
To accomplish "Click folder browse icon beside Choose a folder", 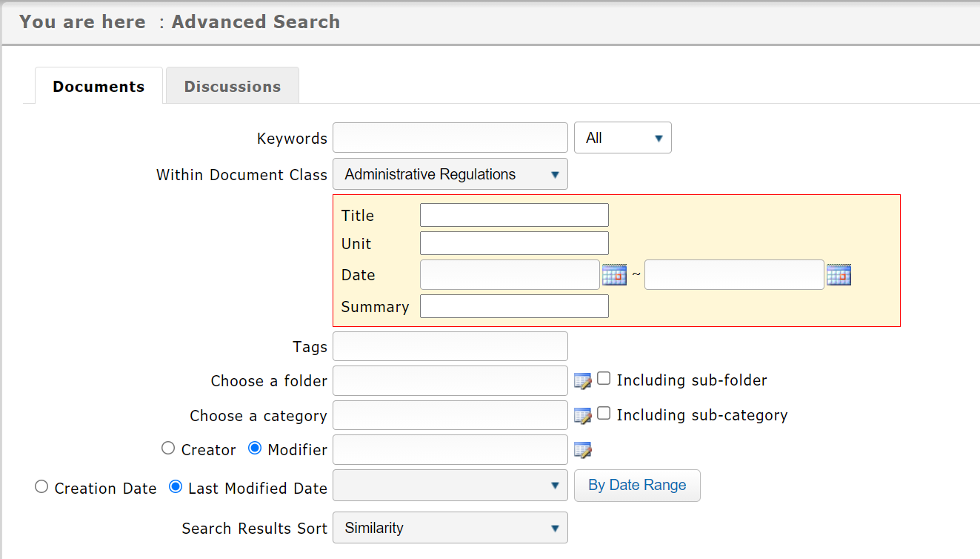I will coord(583,381).
